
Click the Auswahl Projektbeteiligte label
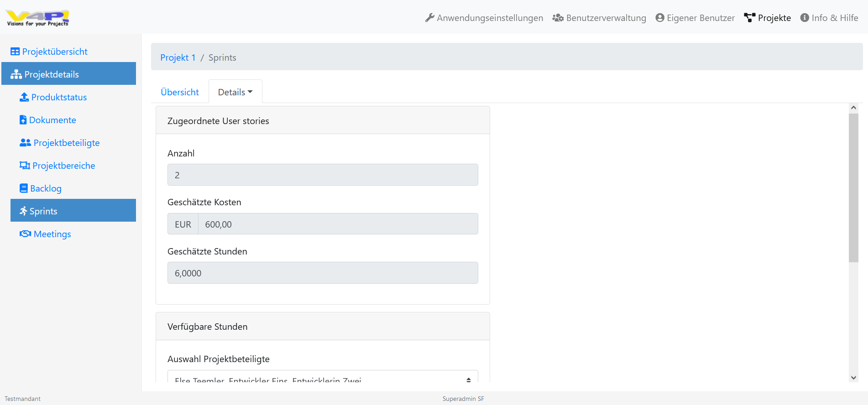click(219, 359)
